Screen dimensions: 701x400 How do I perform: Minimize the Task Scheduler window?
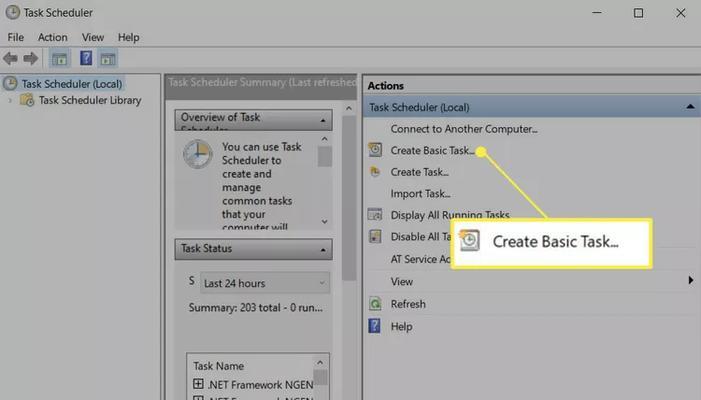(596, 13)
